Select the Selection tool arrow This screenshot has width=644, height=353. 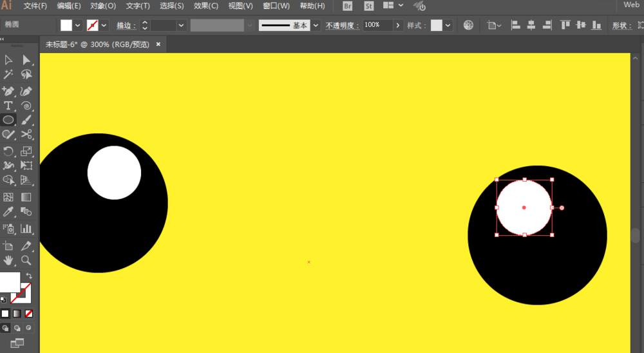(8, 60)
